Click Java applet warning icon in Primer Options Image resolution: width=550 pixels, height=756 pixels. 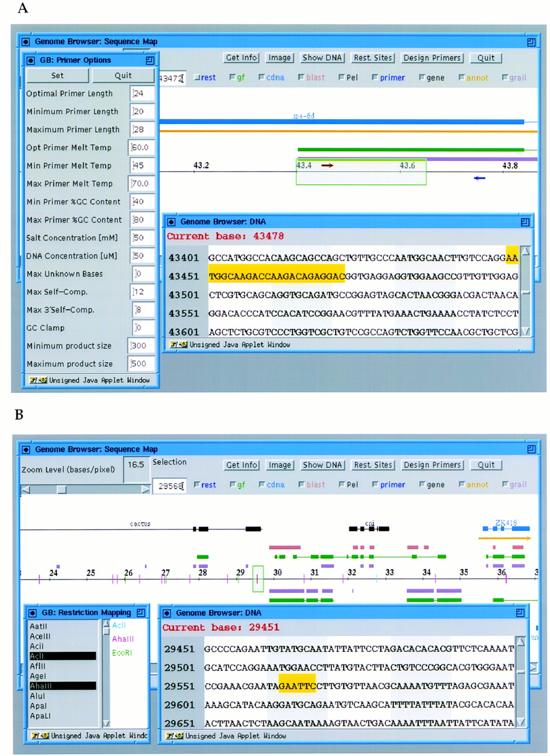point(38,380)
